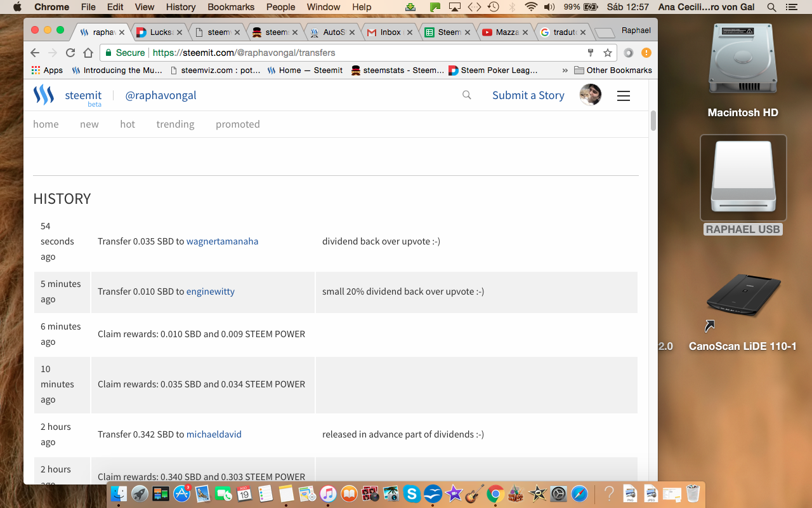
Task: Open the Raphael Chrome profile switcher
Action: [636, 30]
